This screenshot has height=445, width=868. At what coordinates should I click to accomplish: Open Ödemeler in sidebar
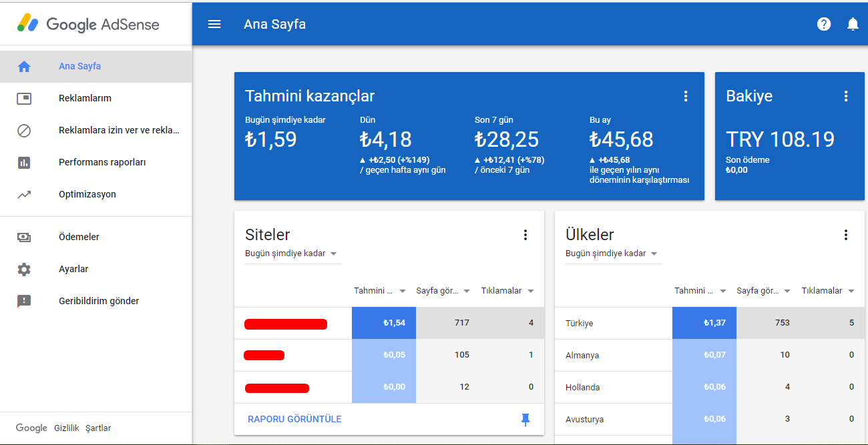coord(96,237)
